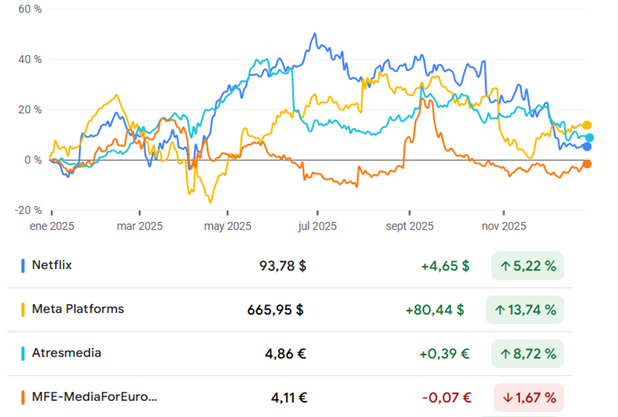The height and width of the screenshot is (417, 618).
Task: Click the blue endpoint dot on chart
Action: coord(587,147)
